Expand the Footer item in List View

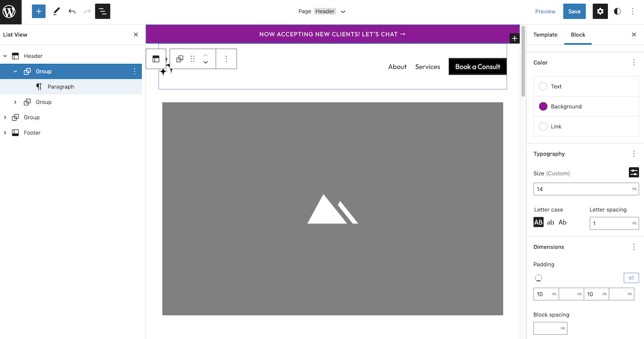5,132
